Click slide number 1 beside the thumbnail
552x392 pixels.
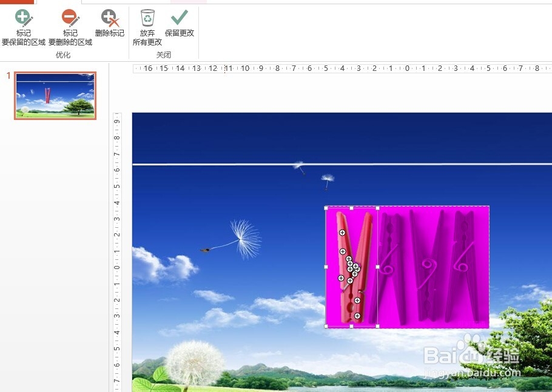point(8,76)
